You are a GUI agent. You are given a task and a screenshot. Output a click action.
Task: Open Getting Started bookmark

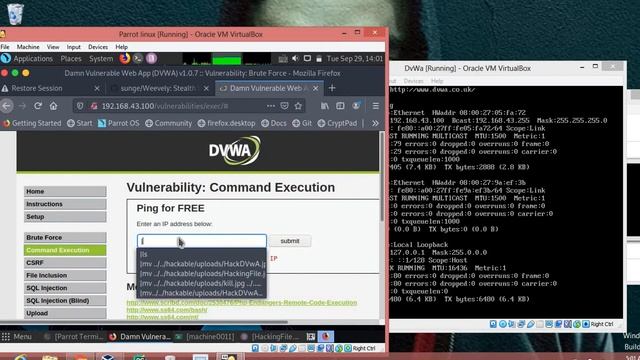32,123
